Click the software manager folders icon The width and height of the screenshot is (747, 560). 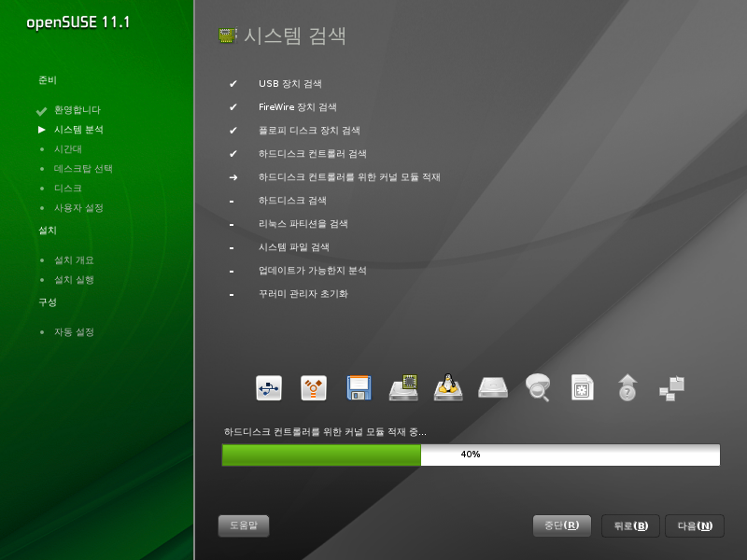click(x=672, y=388)
